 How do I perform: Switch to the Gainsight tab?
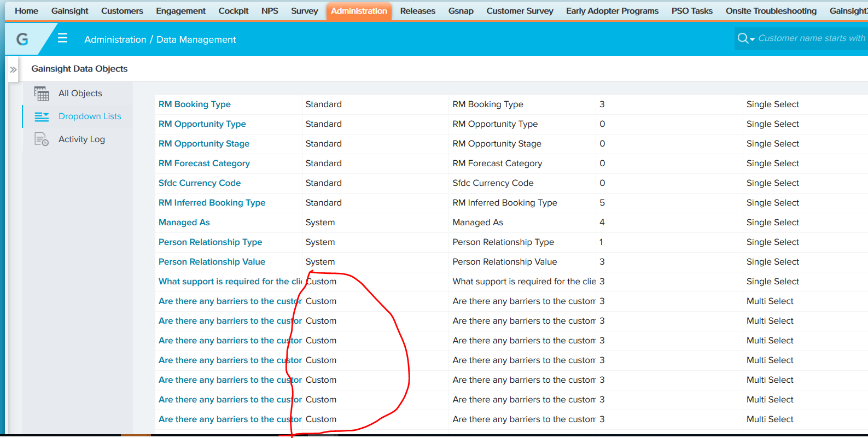click(69, 11)
